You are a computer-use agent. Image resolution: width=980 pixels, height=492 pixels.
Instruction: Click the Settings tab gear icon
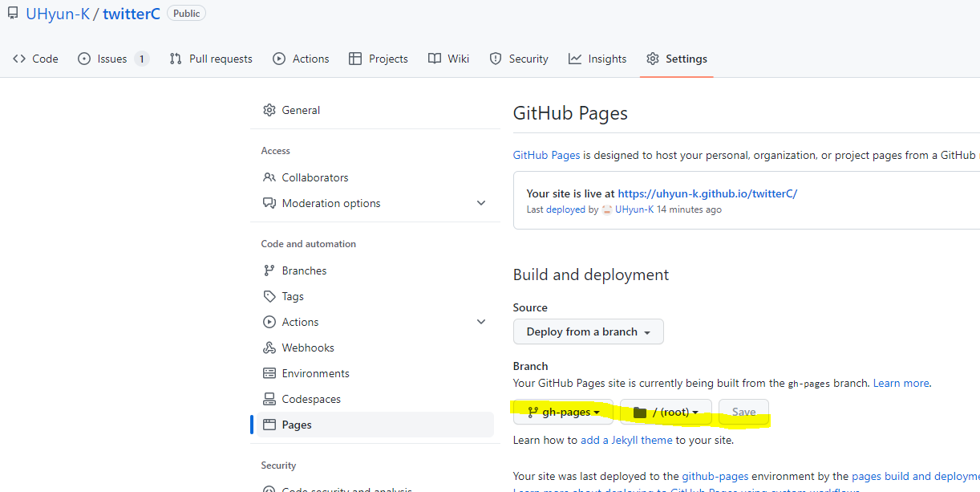click(653, 59)
